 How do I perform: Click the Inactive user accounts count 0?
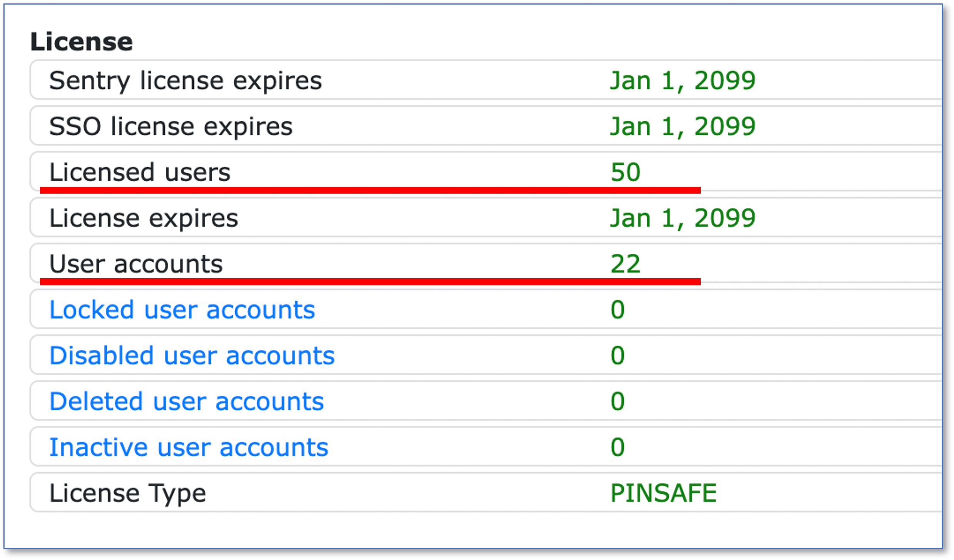[x=618, y=447]
